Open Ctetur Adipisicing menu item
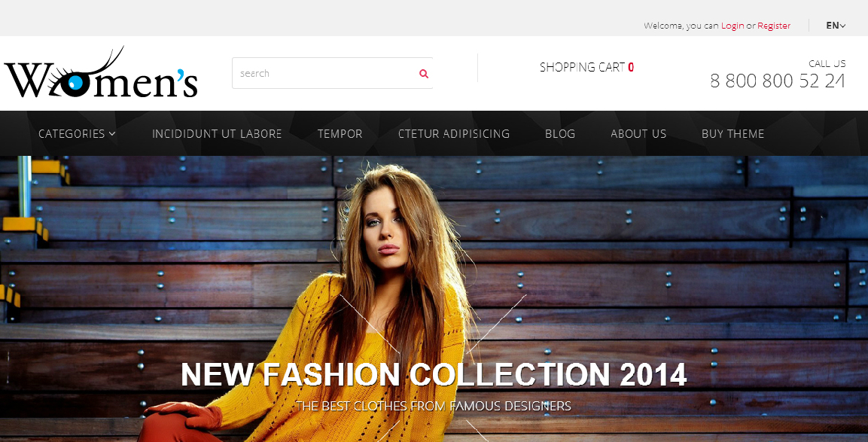The height and width of the screenshot is (442, 868). [x=454, y=133]
